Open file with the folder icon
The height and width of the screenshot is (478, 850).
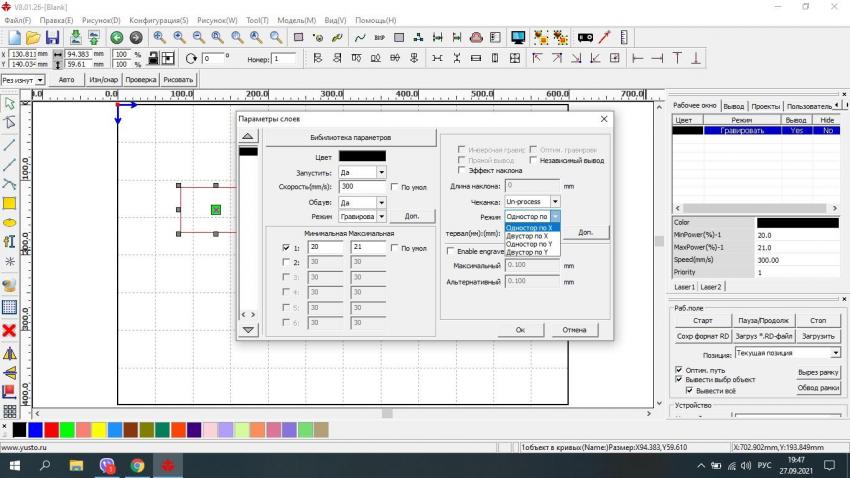tap(31, 37)
